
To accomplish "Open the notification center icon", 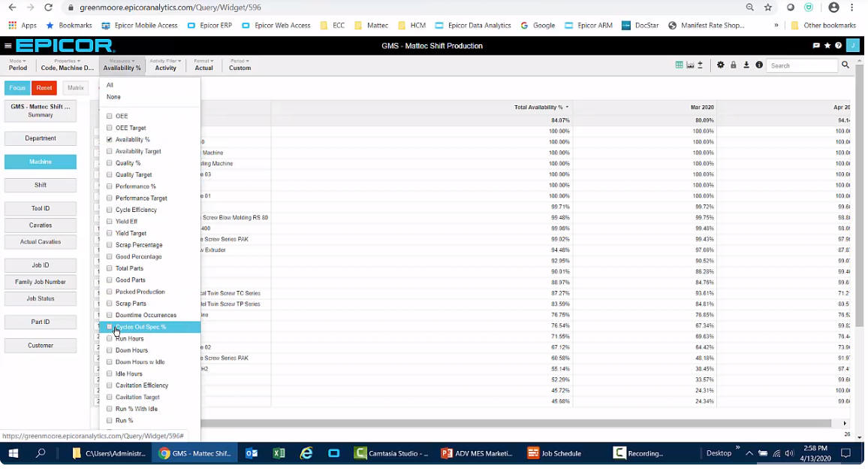I will tap(845, 453).
